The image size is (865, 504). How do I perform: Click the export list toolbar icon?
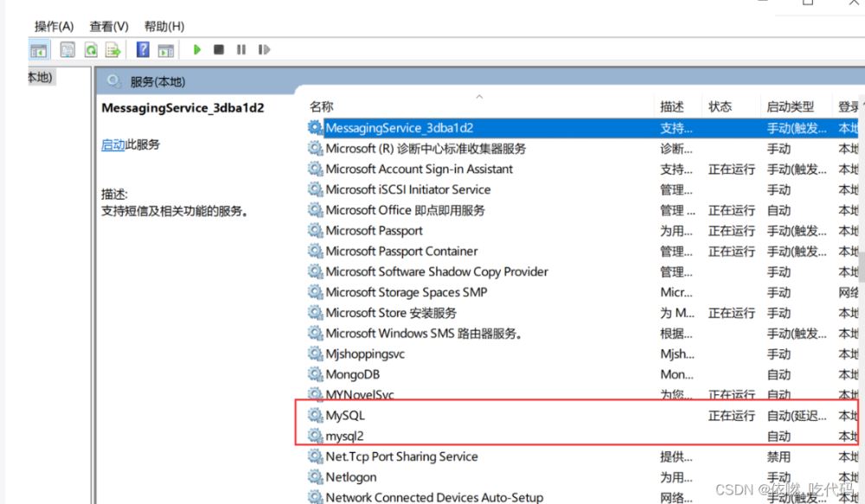[x=113, y=50]
